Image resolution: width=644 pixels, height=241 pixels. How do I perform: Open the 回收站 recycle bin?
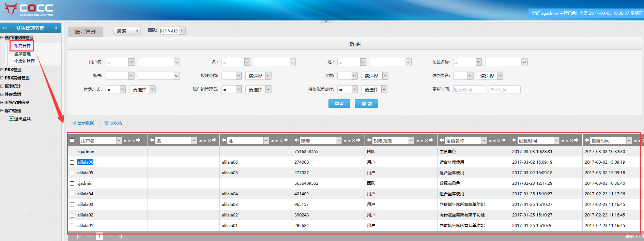pos(113,123)
